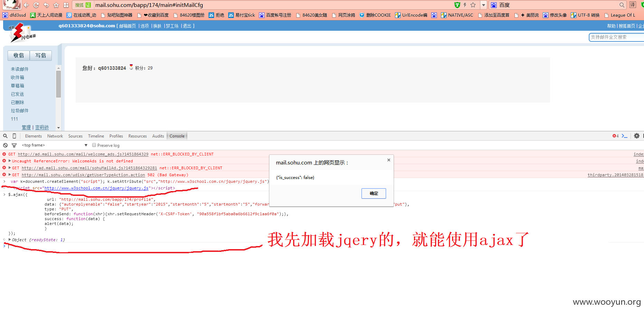Viewport: 644px width, 312px height.
Task: Click the red error count indicator in DevTools
Action: [x=615, y=136]
